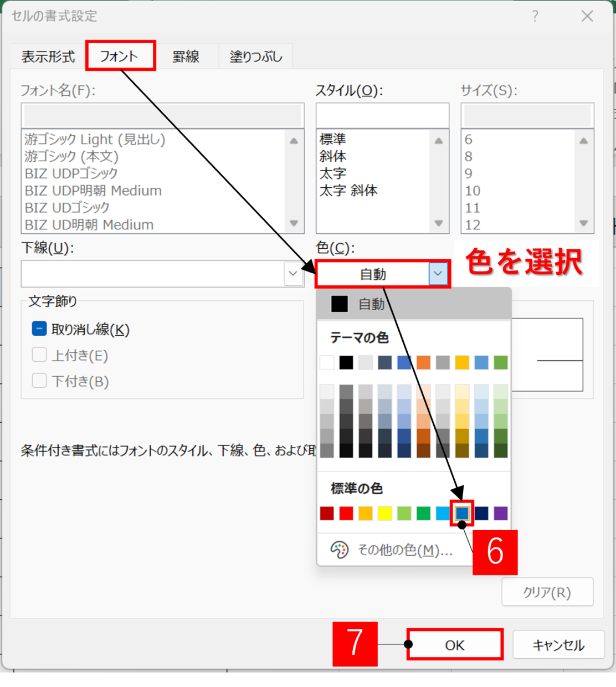The height and width of the screenshot is (687, 616).
Task: Select font 游ゴシック (本文)
Action: 71,156
